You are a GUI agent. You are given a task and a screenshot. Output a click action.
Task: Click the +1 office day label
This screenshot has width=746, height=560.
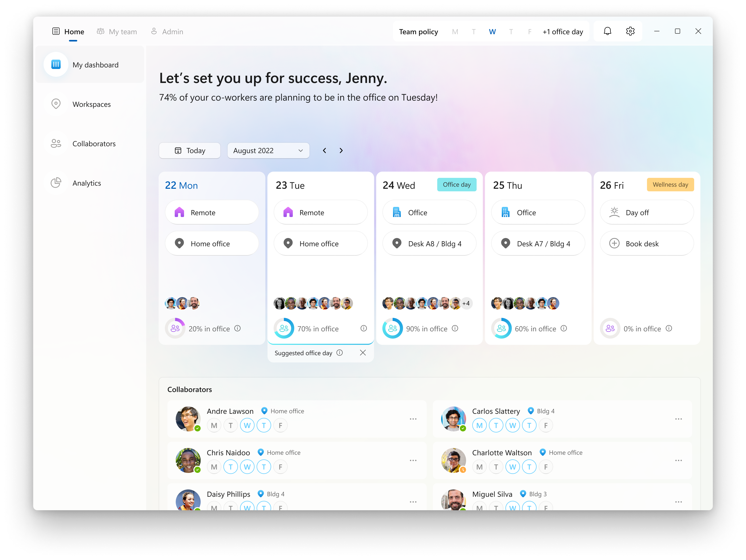[x=562, y=32]
